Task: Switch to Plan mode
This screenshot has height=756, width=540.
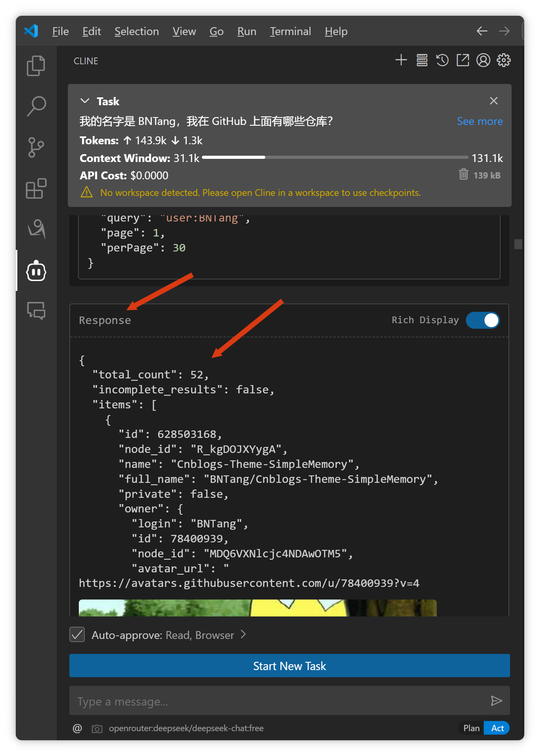Action: pos(471,728)
